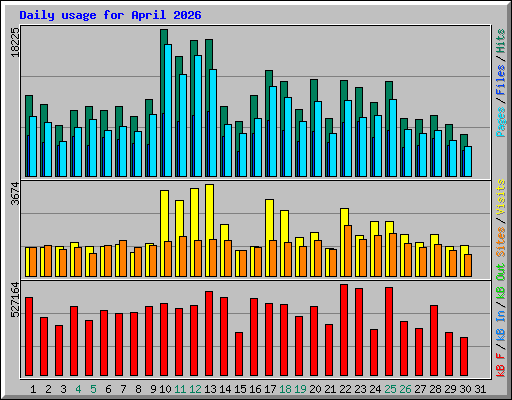512x400 pixels.
Task: Click day label 28 on the x-axis
Action: [x=435, y=389]
